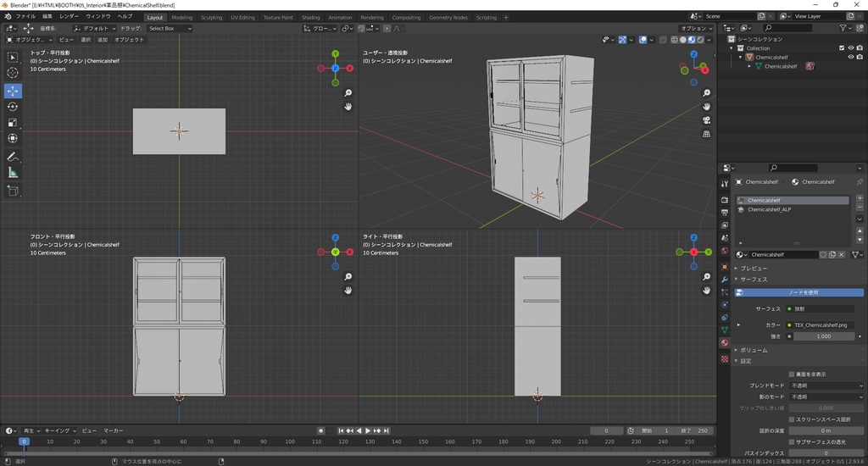Toggle the viewport gizmos button
This screenshot has width=868, height=466.
coord(623,40)
